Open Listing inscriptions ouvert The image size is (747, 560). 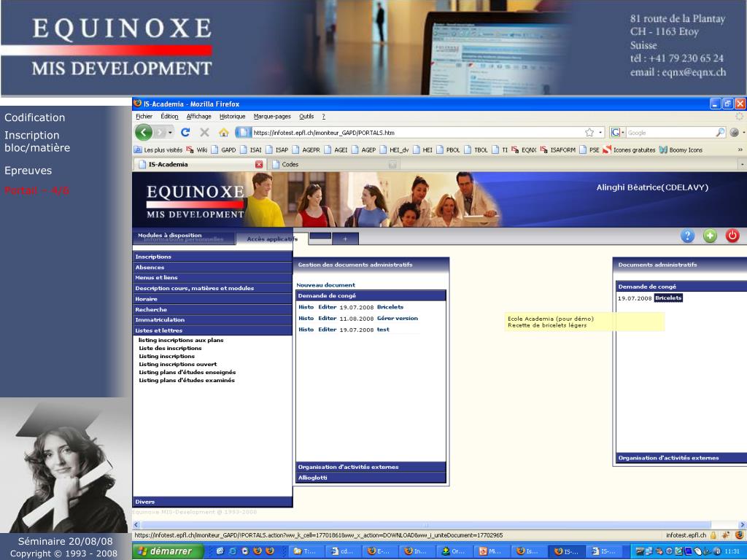[x=178, y=365]
